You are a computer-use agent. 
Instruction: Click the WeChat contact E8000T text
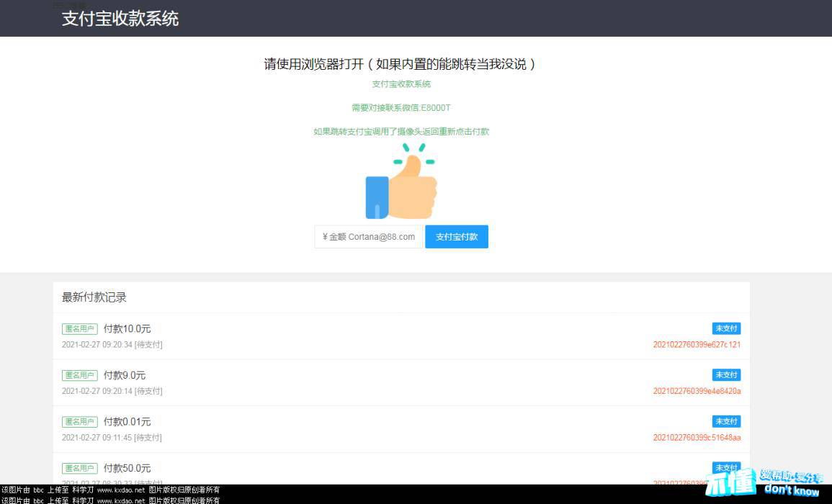pos(401,108)
